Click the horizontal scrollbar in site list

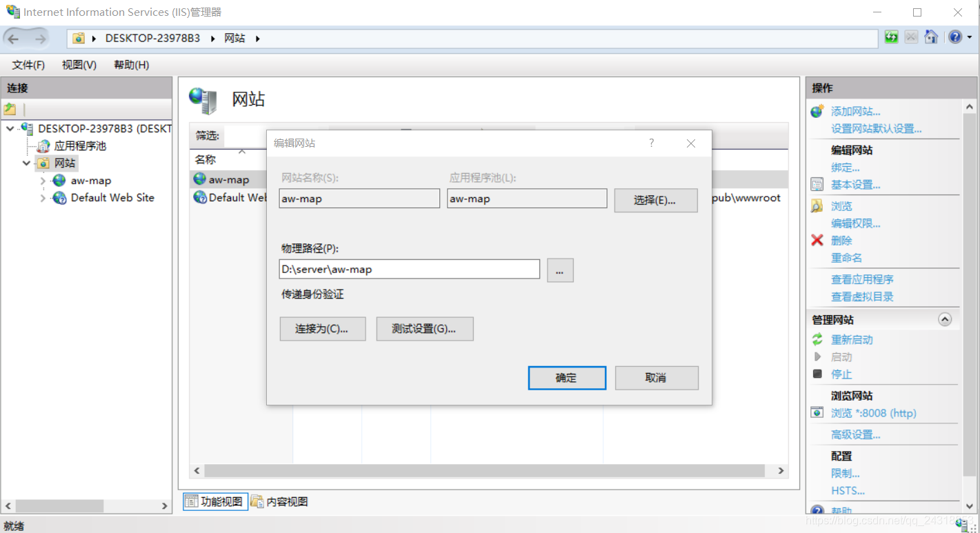click(485, 470)
